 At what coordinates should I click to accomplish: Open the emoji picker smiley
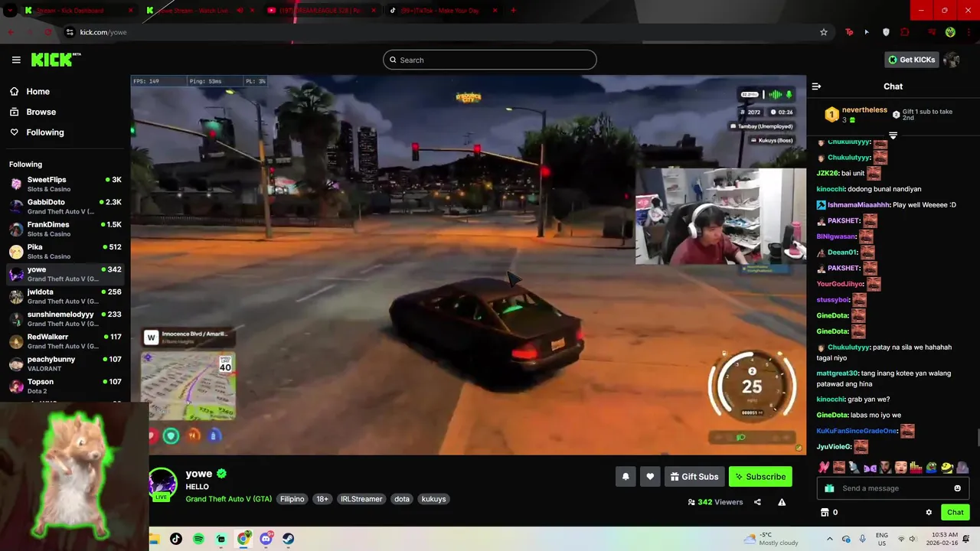click(x=957, y=488)
